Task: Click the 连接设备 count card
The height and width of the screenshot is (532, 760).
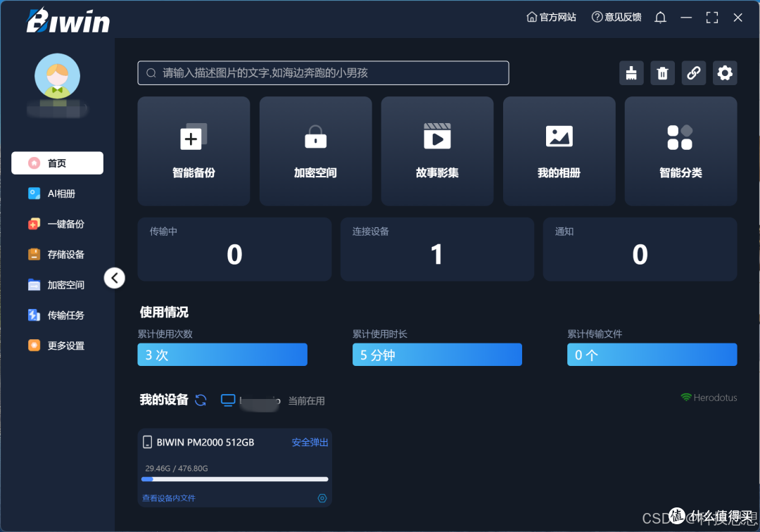Action: coord(437,249)
